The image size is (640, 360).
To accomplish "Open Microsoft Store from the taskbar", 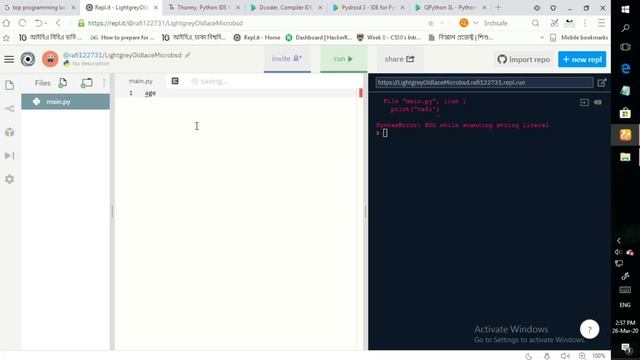I will pyautogui.click(x=625, y=112).
